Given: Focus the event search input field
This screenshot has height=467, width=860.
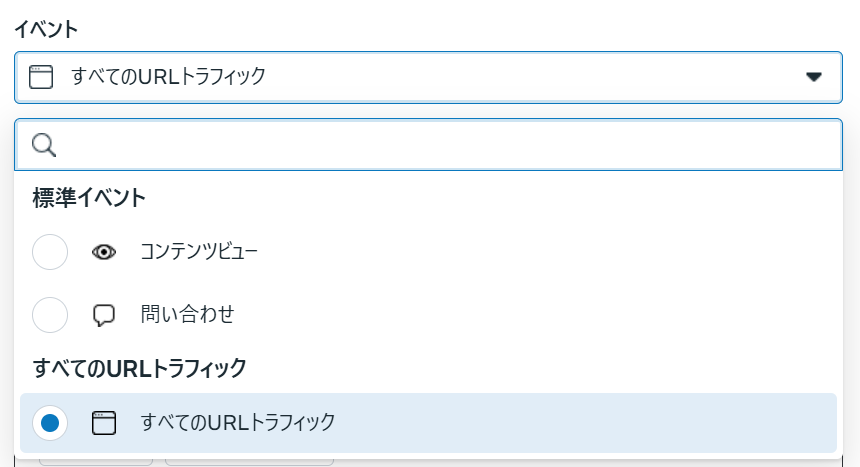Looking at the screenshot, I should (440, 146).
